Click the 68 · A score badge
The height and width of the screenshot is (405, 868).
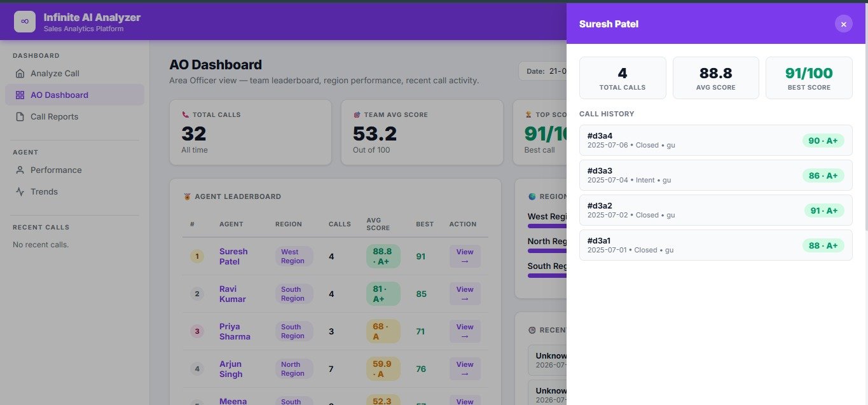[x=383, y=331]
